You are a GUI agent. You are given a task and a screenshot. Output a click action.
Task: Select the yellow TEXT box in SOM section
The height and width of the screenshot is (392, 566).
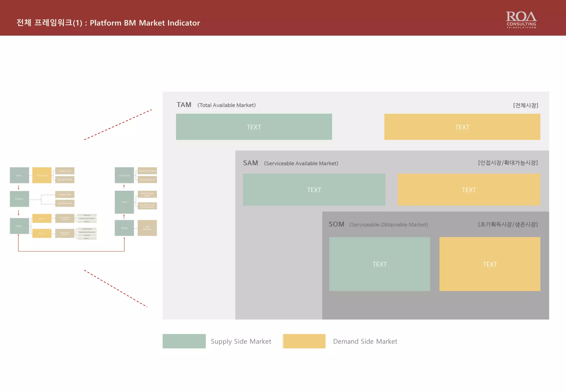coord(489,264)
